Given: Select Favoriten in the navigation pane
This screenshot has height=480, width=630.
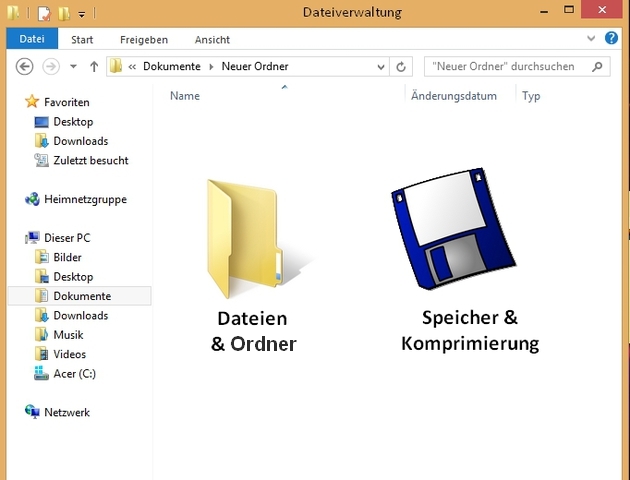Looking at the screenshot, I should tap(67, 102).
